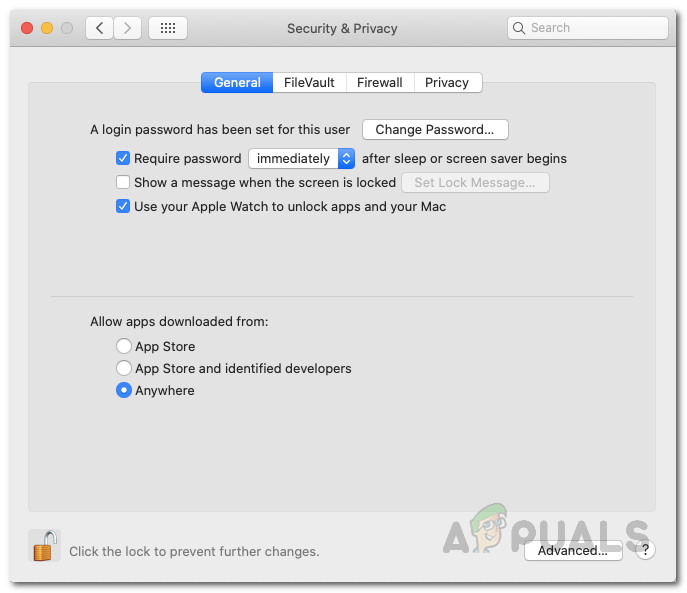The height and width of the screenshot is (593, 687).
Task: Uncheck the Require password checkbox
Action: [123, 158]
